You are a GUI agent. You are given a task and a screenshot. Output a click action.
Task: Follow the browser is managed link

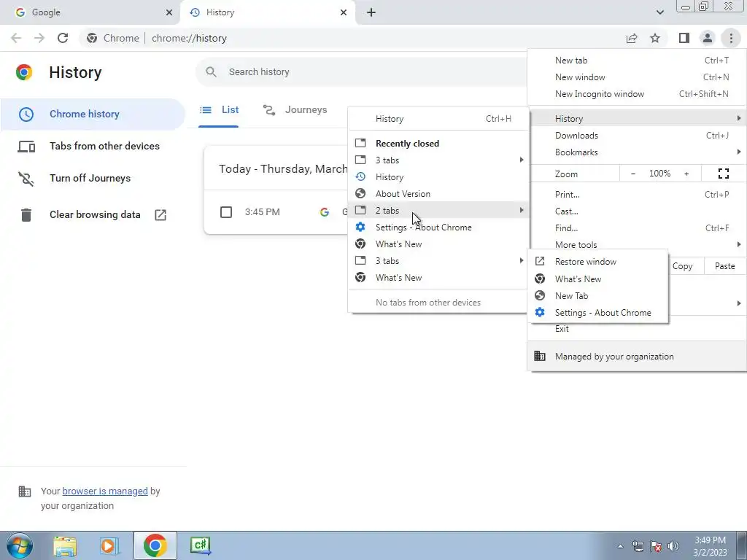pos(105,491)
